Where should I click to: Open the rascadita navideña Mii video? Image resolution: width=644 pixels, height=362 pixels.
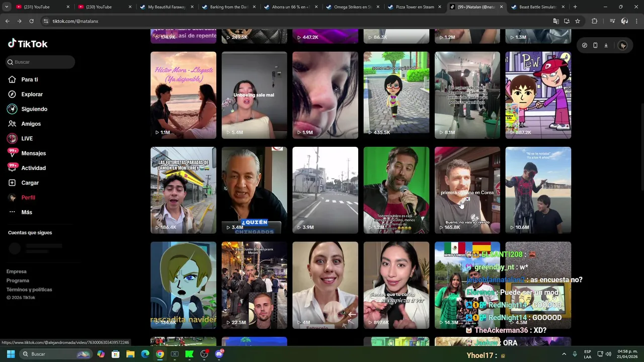click(183, 285)
